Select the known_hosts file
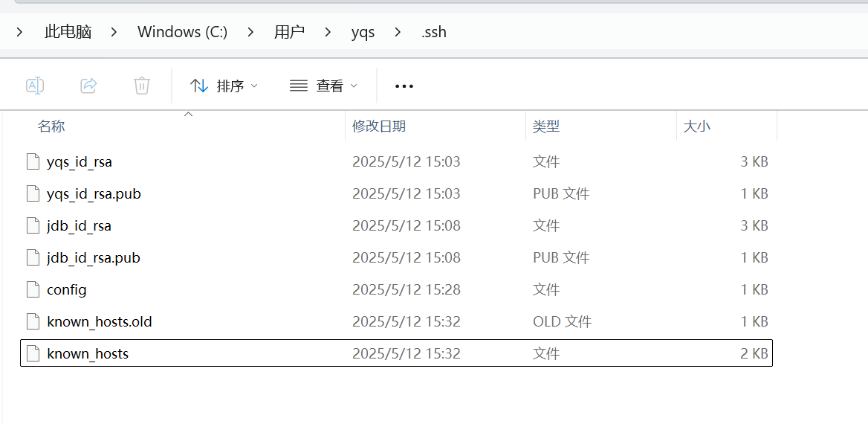The image size is (868, 424). [88, 353]
